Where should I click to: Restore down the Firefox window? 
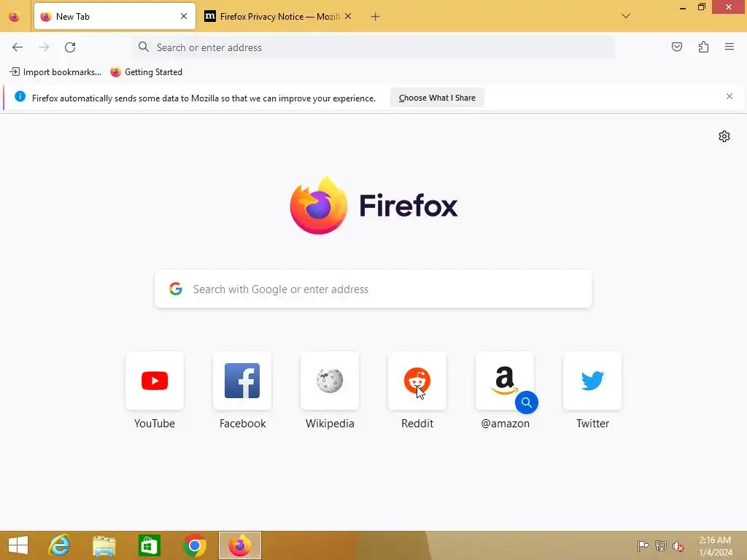point(701,7)
